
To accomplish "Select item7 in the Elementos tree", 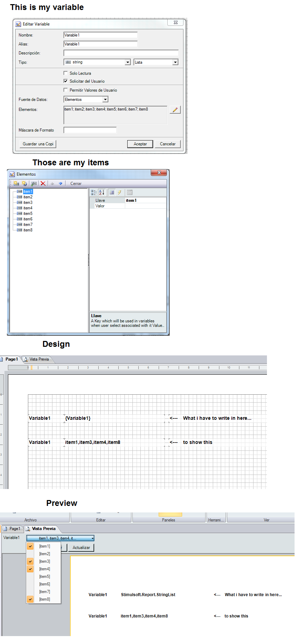I will click(x=28, y=225).
